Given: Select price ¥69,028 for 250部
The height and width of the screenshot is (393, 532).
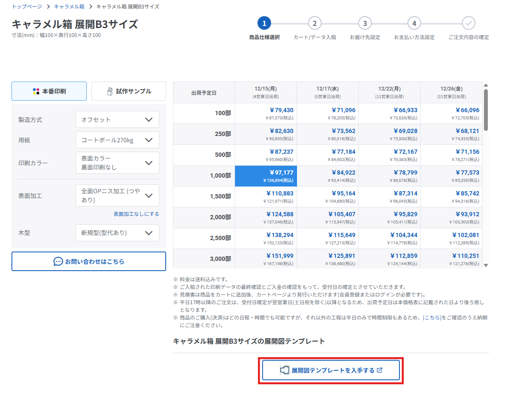Looking at the screenshot, I should click(390, 134).
